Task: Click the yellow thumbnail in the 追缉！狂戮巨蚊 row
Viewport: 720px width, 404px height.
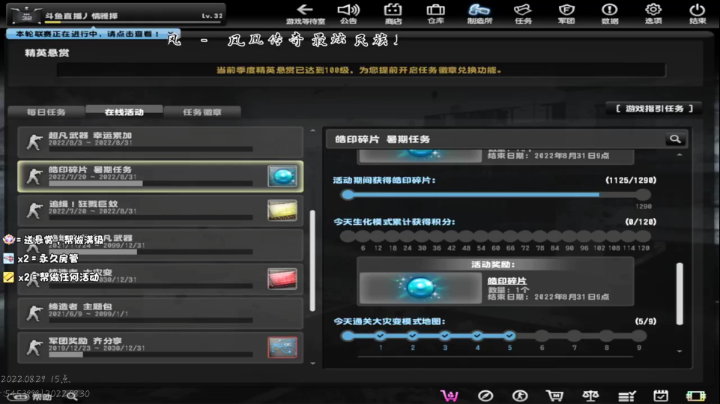Action: tap(282, 210)
